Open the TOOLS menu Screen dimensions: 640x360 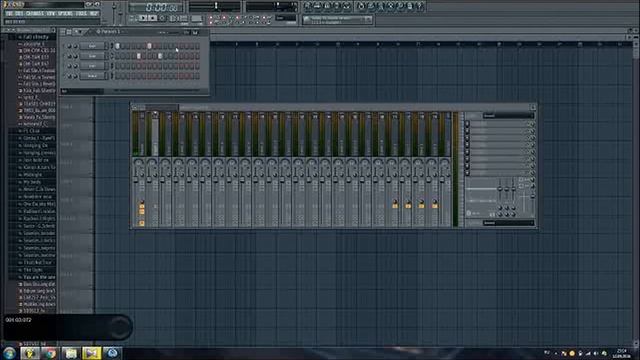pos(81,13)
